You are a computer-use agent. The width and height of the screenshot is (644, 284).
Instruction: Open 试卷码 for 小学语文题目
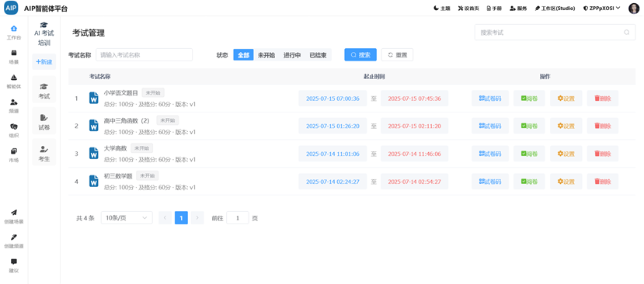[490, 99]
